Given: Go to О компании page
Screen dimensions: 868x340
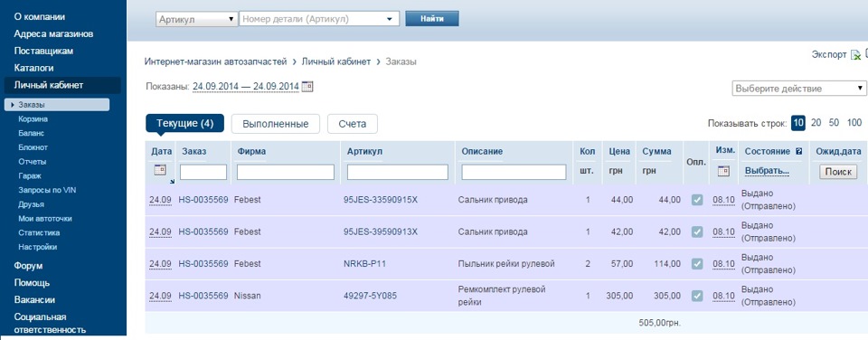Looking at the screenshot, I should coord(39,16).
